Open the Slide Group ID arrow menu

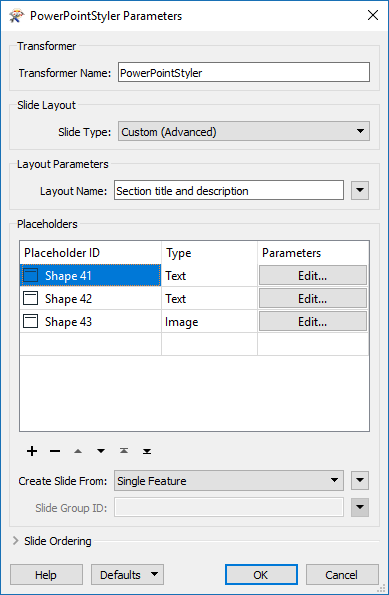360,507
